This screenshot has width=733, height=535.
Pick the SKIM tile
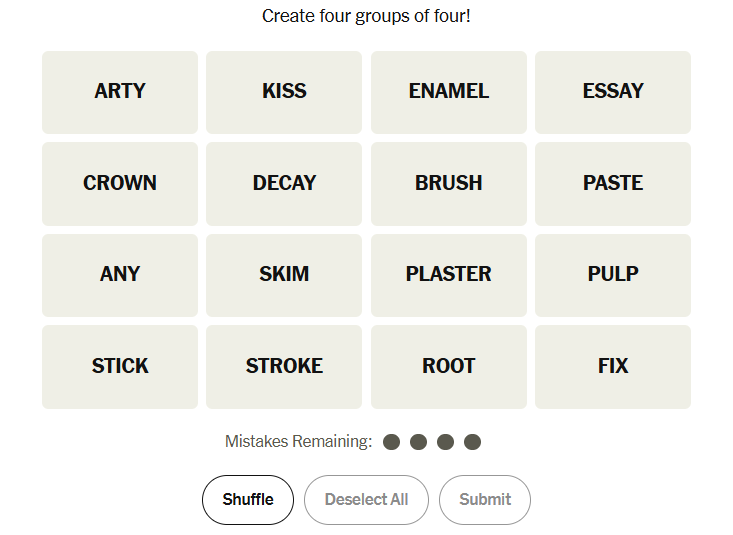click(284, 275)
